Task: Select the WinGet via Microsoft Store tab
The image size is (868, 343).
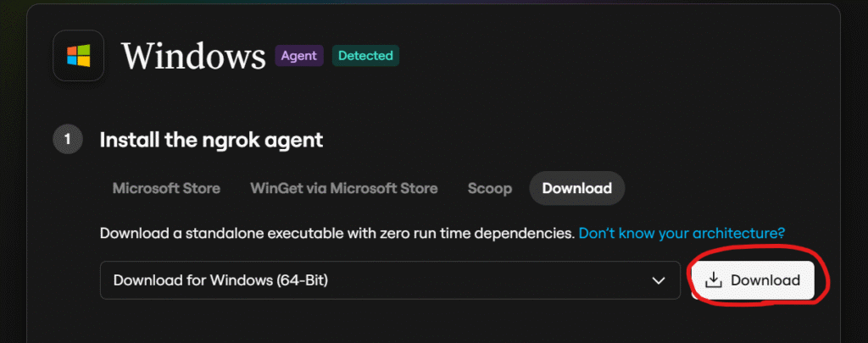Action: [344, 188]
